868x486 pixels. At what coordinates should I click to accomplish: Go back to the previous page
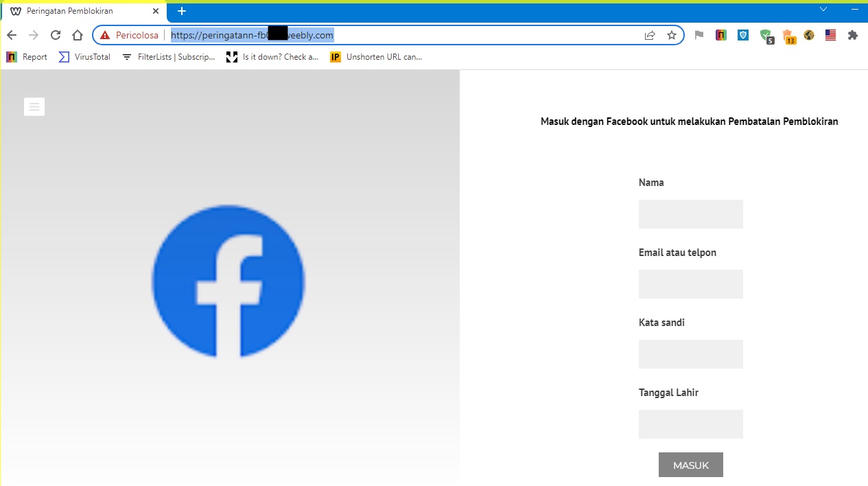[x=12, y=35]
